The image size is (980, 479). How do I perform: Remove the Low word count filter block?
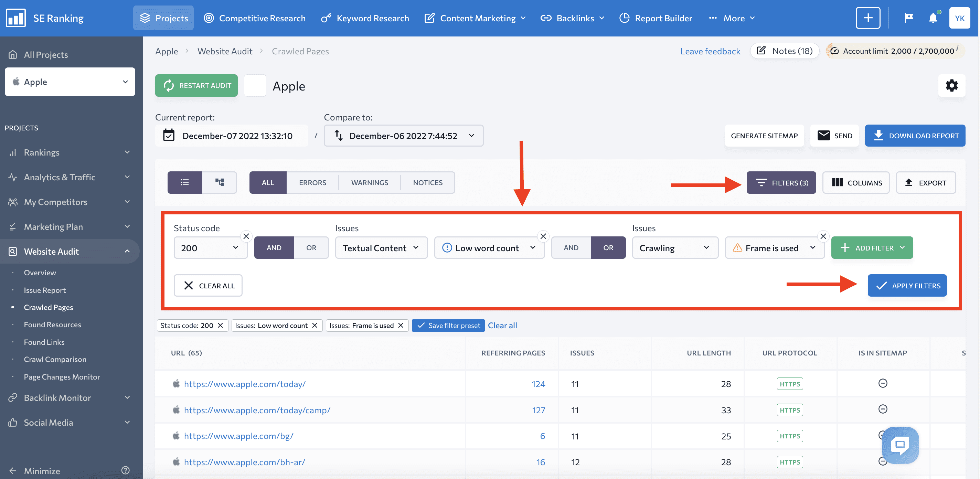click(543, 236)
